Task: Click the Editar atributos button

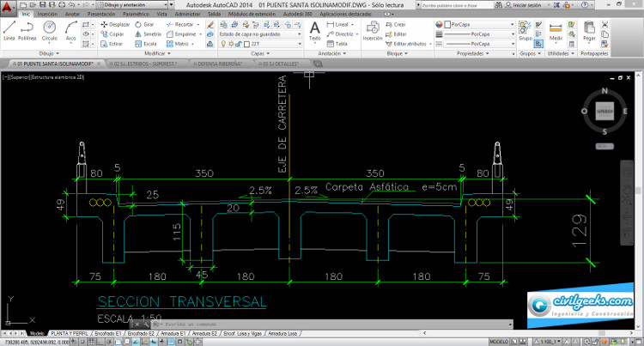Action: (409, 44)
